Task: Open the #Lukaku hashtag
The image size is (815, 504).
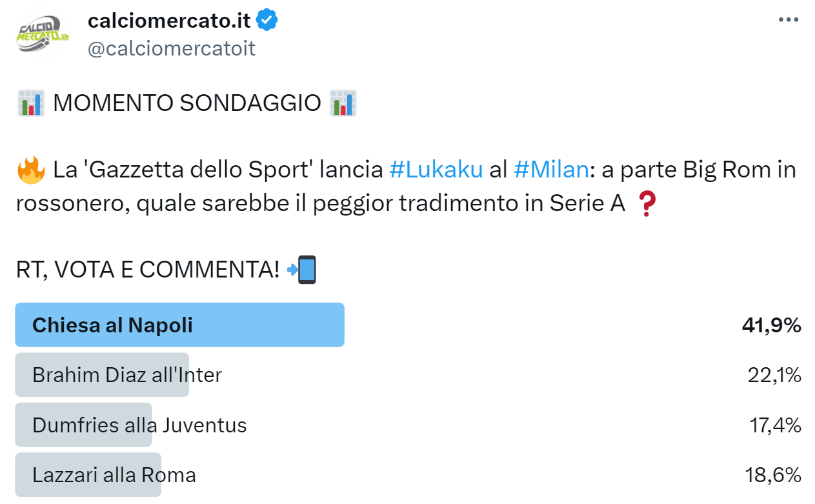Action: [x=436, y=170]
